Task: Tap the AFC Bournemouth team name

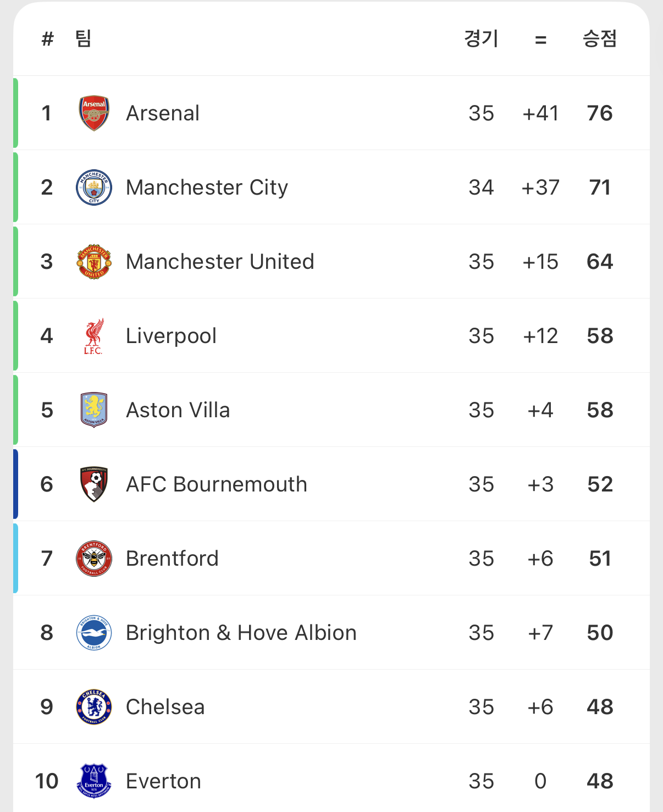Action: point(217,484)
